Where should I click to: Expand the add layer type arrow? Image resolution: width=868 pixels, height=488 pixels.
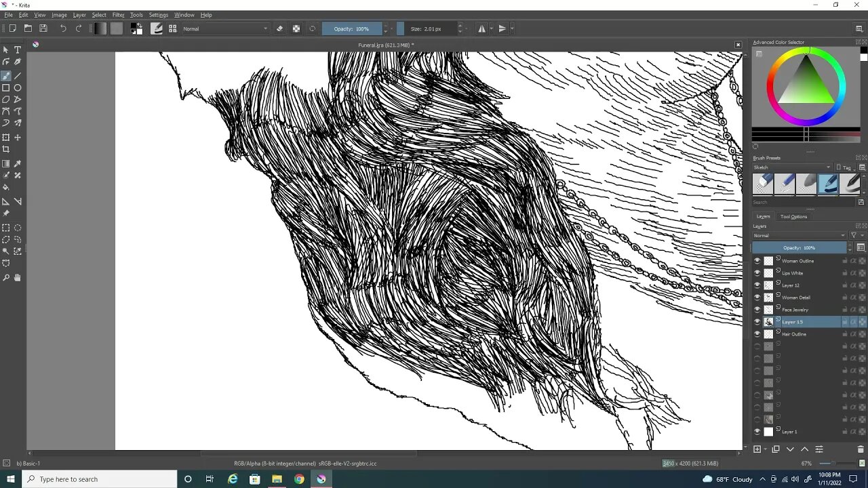point(766,449)
